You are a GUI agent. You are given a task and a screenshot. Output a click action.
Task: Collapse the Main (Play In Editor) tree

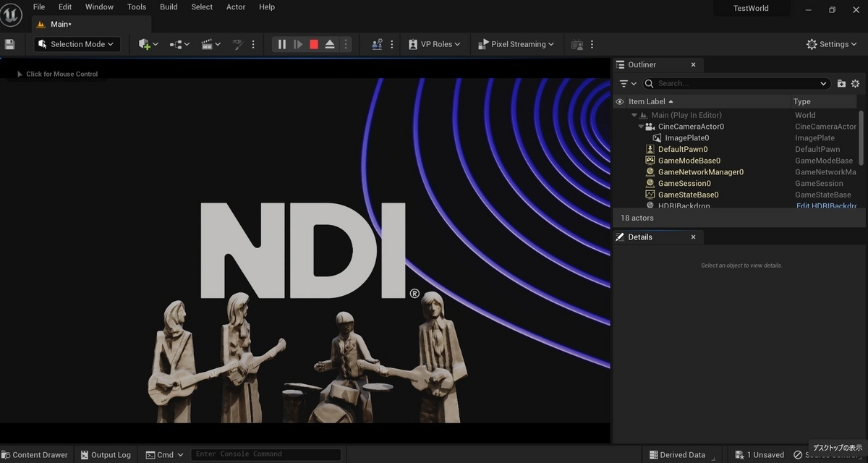[x=634, y=115]
